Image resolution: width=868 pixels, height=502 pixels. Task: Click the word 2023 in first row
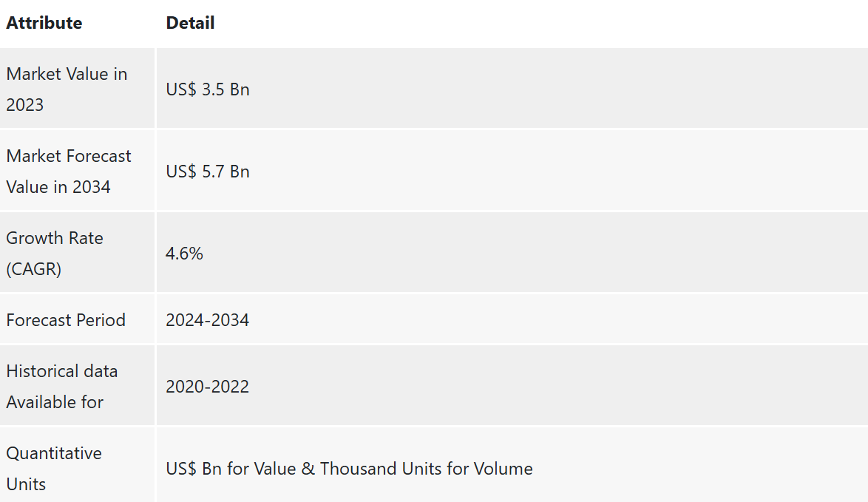[25, 104]
